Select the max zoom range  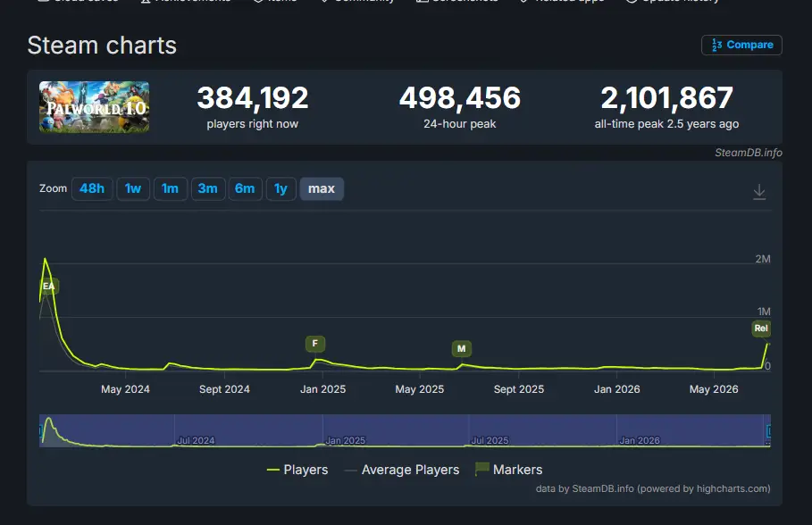(322, 189)
